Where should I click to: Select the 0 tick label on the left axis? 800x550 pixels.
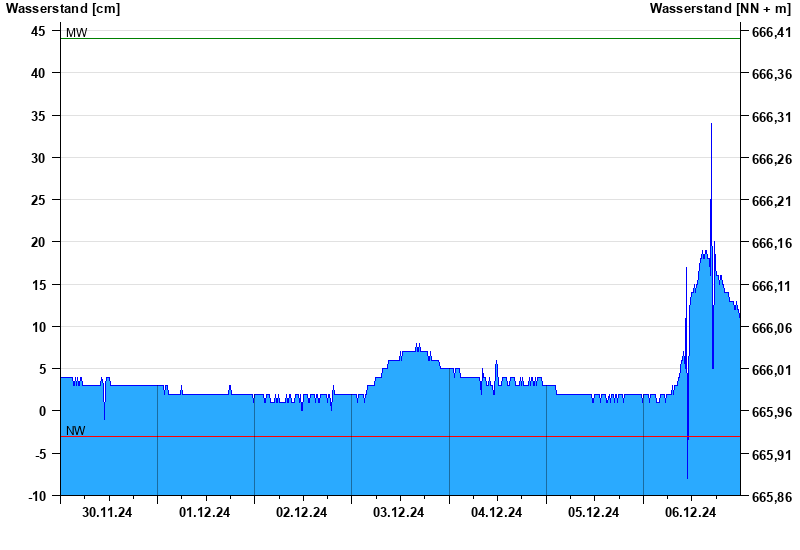pos(43,411)
